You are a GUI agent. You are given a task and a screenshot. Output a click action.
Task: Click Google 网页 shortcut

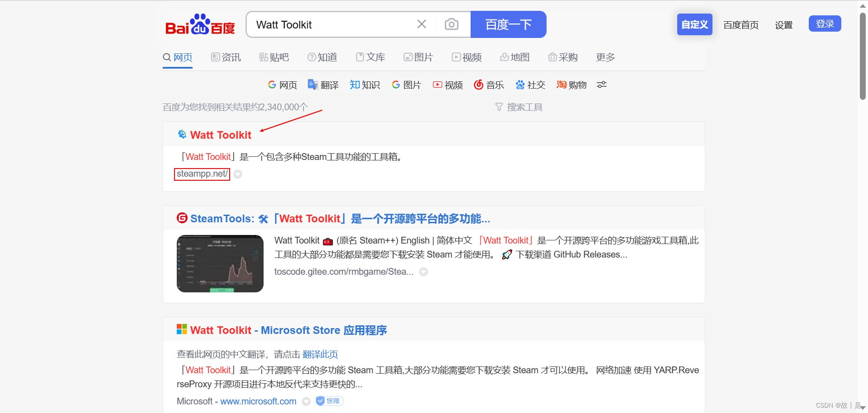pyautogui.click(x=283, y=85)
